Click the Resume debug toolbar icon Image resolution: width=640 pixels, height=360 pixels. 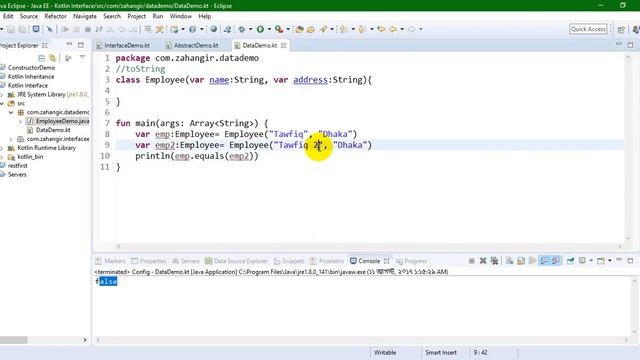[64, 29]
